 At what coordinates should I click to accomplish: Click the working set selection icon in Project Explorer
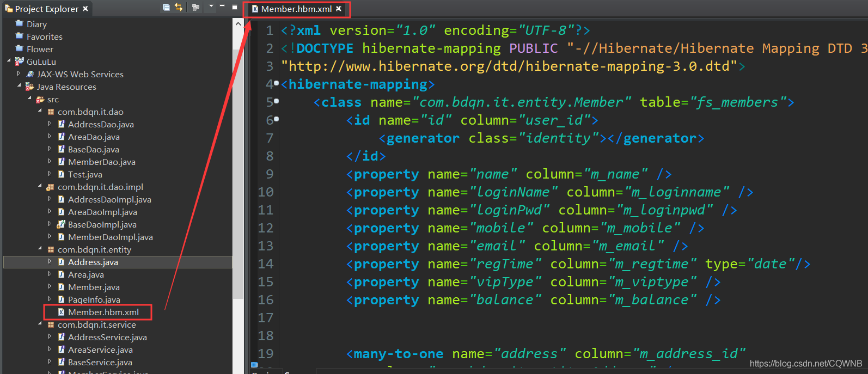click(x=196, y=7)
